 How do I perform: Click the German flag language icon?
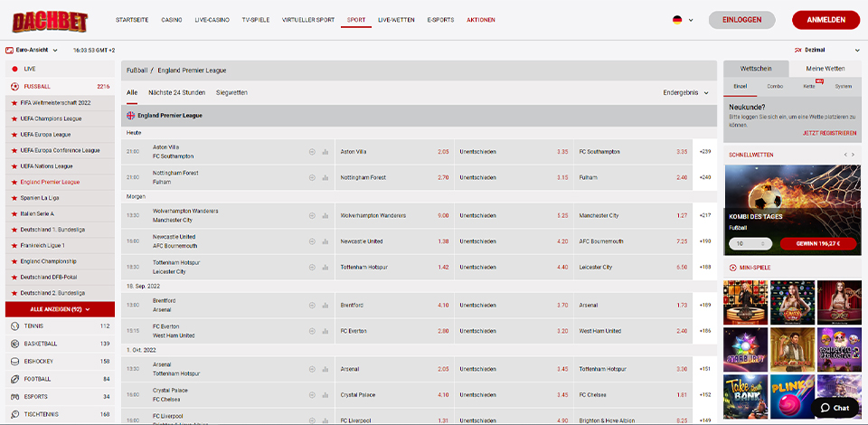[677, 20]
